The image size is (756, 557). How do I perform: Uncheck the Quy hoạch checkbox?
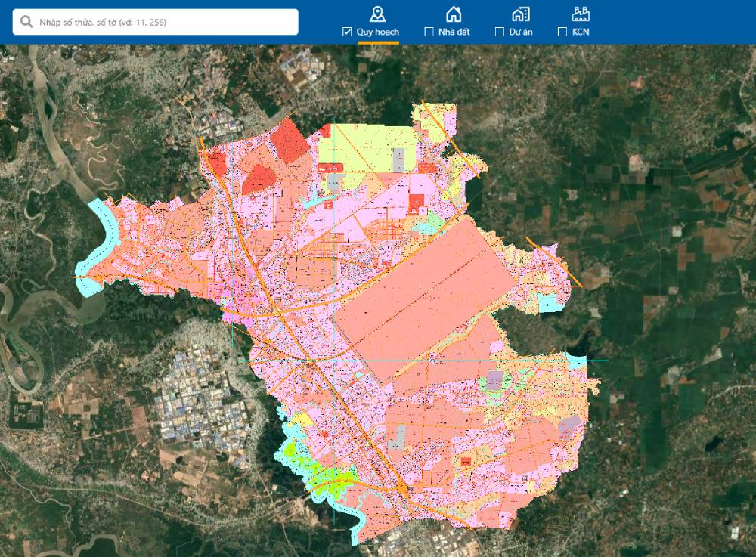pyautogui.click(x=347, y=32)
